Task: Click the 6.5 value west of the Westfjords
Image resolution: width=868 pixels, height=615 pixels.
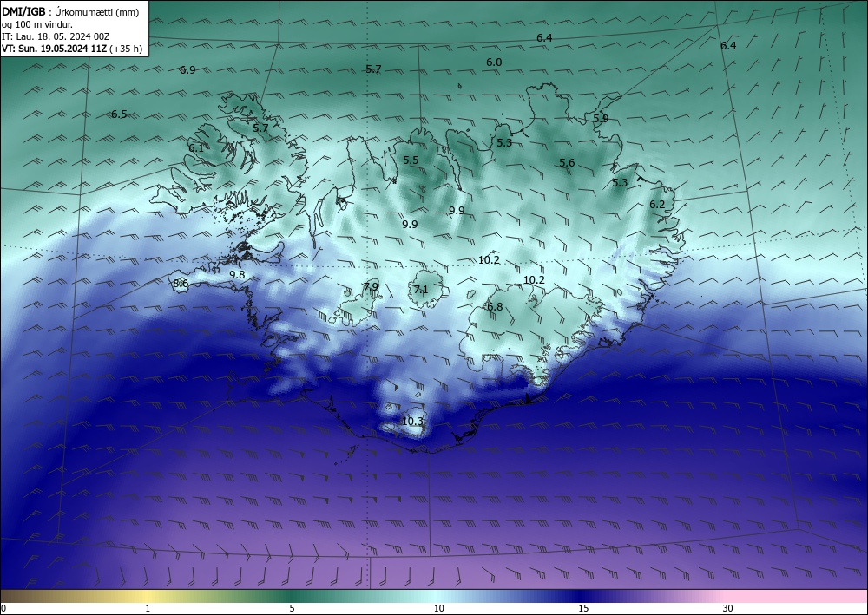Action: pyautogui.click(x=119, y=114)
